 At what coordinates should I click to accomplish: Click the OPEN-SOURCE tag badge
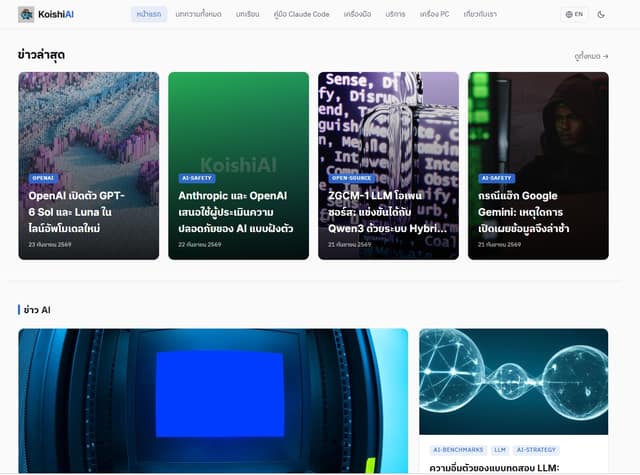click(351, 178)
